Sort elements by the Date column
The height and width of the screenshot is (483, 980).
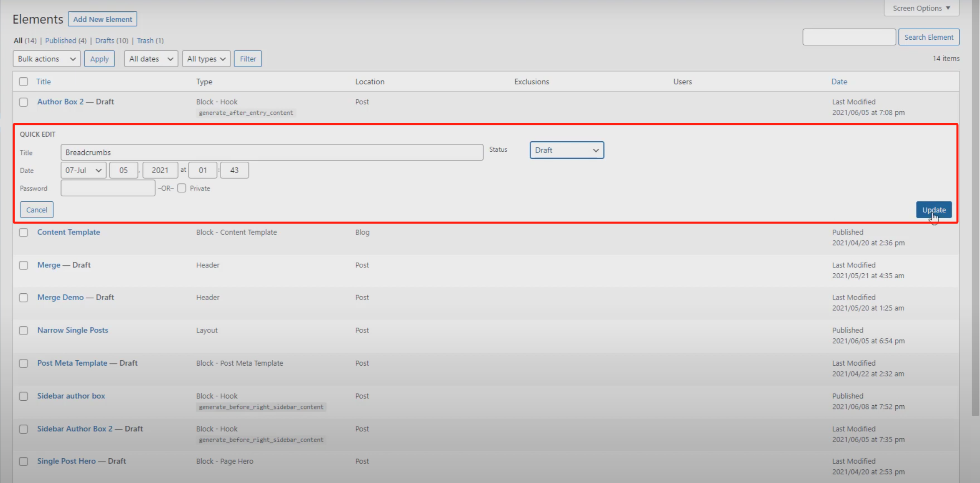point(839,81)
